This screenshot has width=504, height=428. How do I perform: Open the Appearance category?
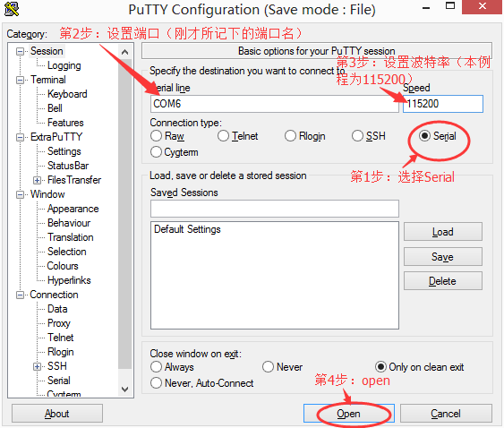[x=73, y=209]
